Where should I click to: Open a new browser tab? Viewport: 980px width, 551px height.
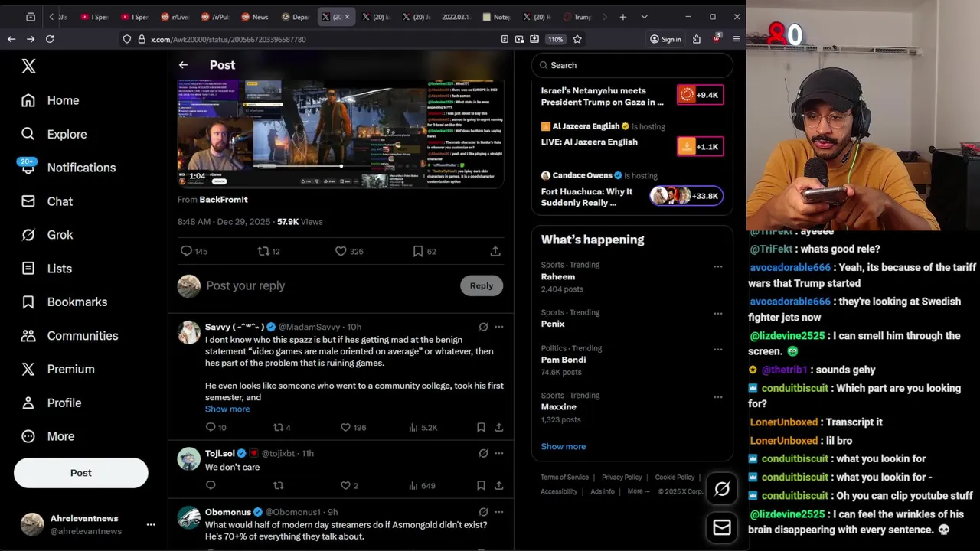(623, 17)
